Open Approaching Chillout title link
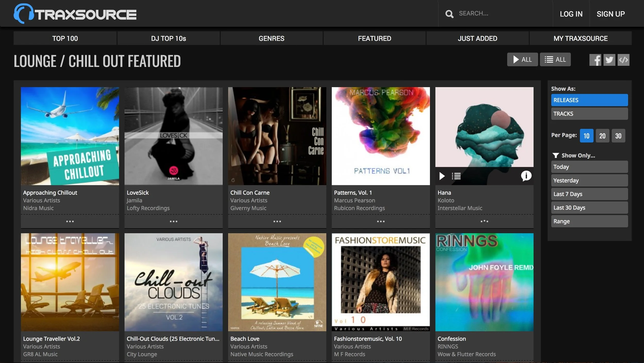The height and width of the screenshot is (363, 644). pos(50,193)
